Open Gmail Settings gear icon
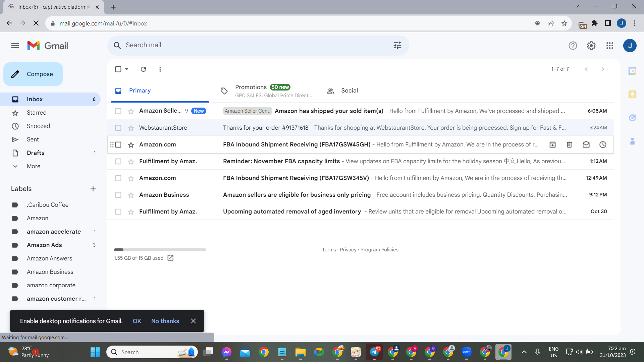Screen dimensions: 644x362 pos(591,46)
